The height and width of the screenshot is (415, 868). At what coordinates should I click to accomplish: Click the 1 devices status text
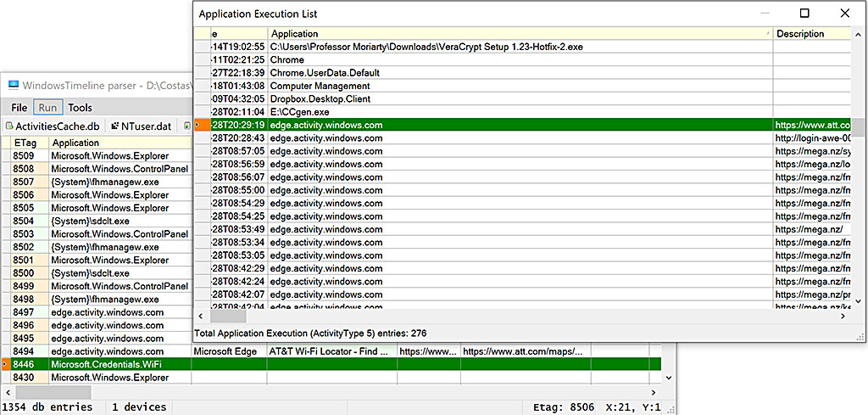pos(138,407)
